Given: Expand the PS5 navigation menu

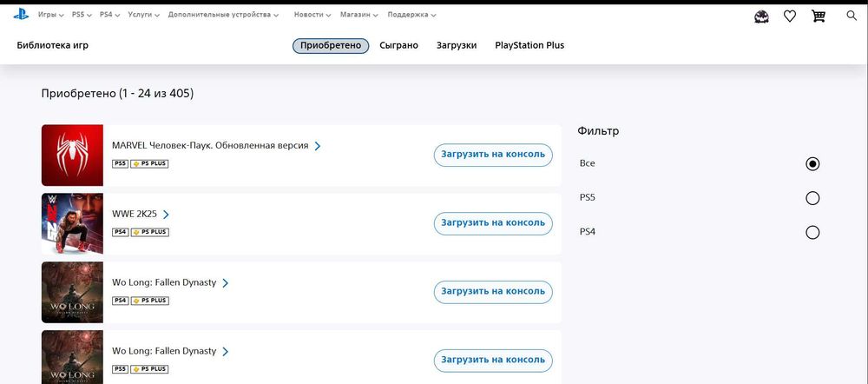Looking at the screenshot, I should pyautogui.click(x=82, y=15).
